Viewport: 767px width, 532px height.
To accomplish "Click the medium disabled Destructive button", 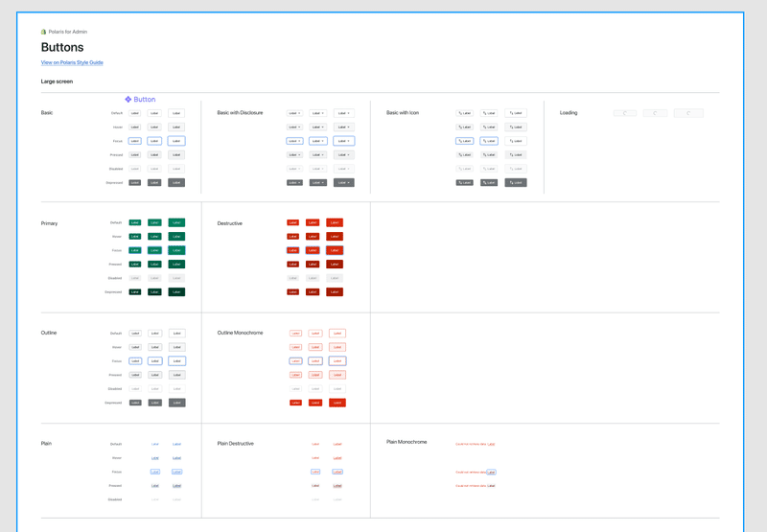I will (x=313, y=278).
